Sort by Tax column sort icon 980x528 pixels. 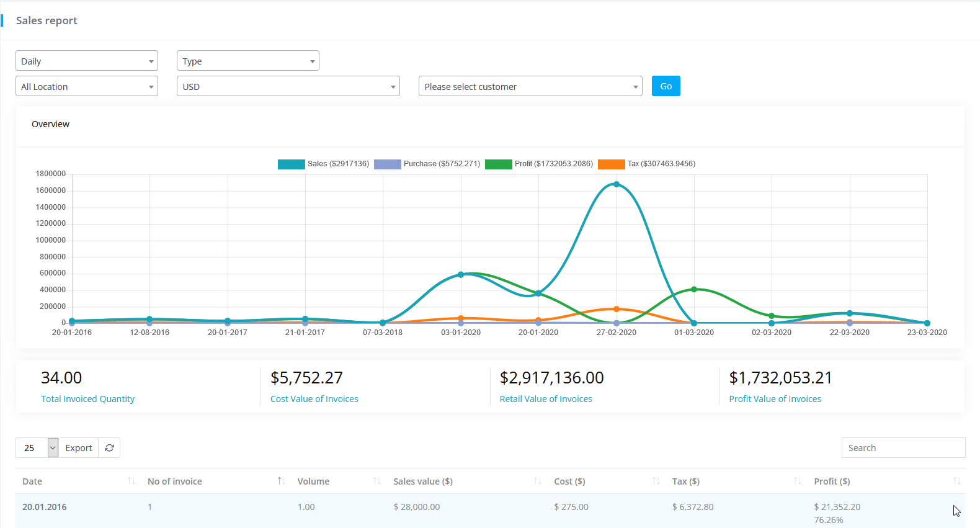[x=797, y=481]
